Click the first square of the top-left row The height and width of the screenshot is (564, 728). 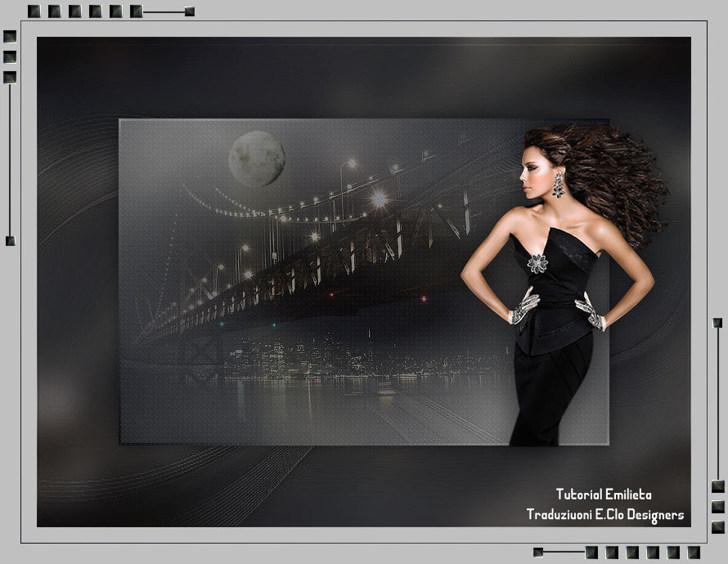34,11
